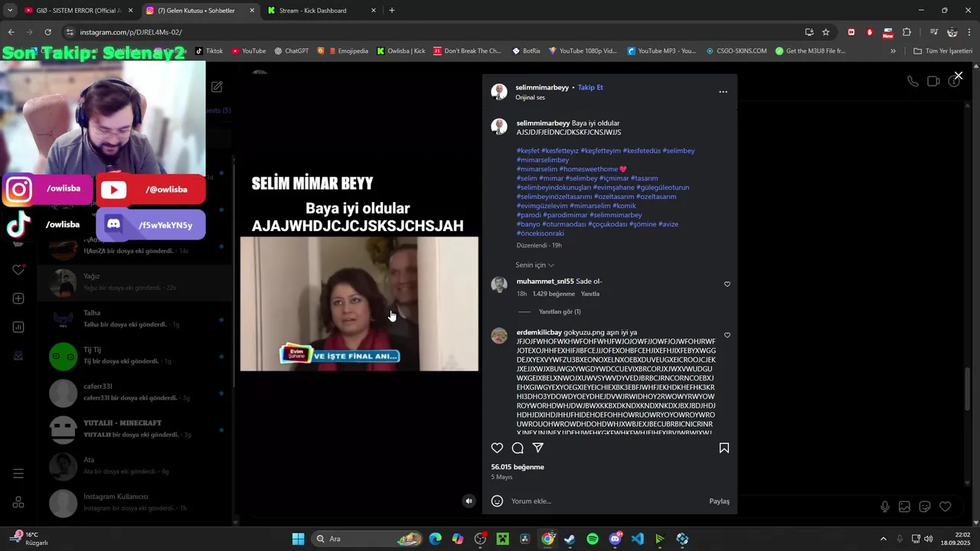Open the caferr33l conversation

pyautogui.click(x=135, y=392)
